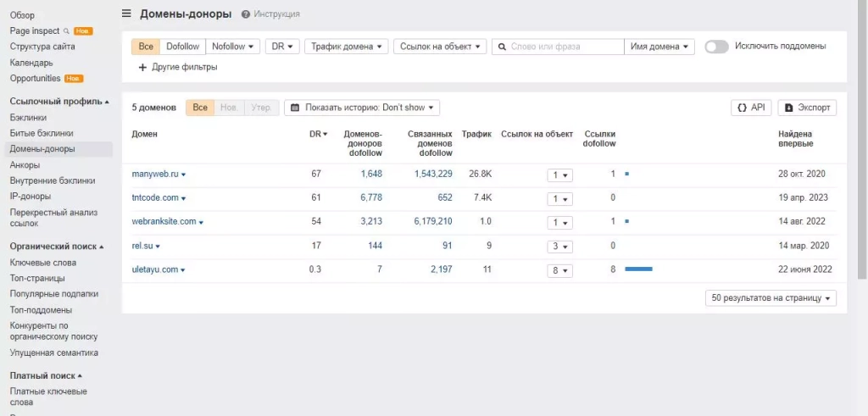The width and height of the screenshot is (868, 416).
Task: Collapse the Платный поиск section
Action: point(46,375)
